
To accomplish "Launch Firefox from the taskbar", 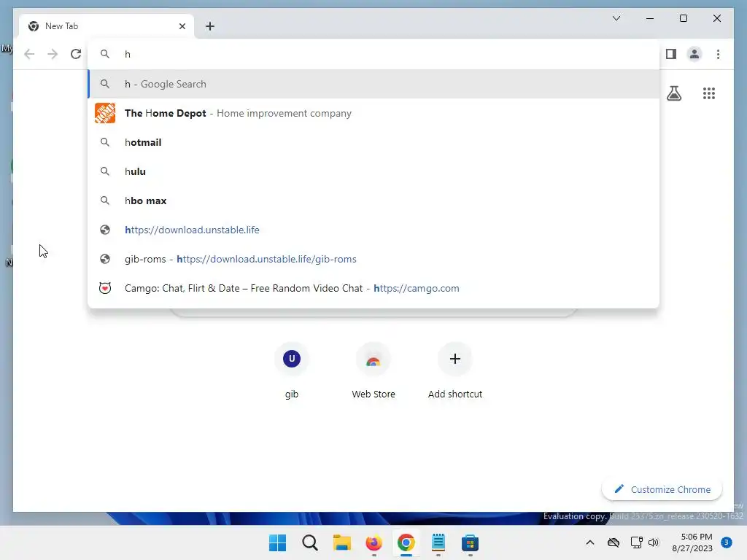I will [x=373, y=542].
